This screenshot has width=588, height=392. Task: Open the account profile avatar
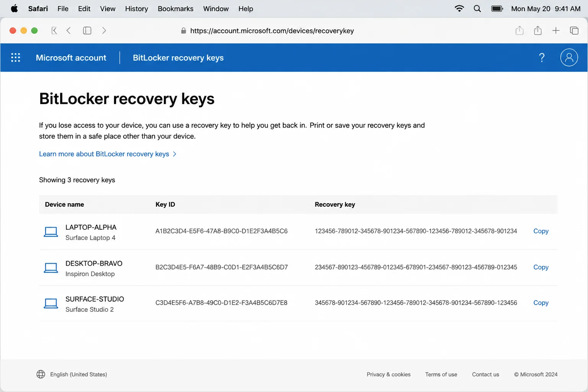pos(569,57)
